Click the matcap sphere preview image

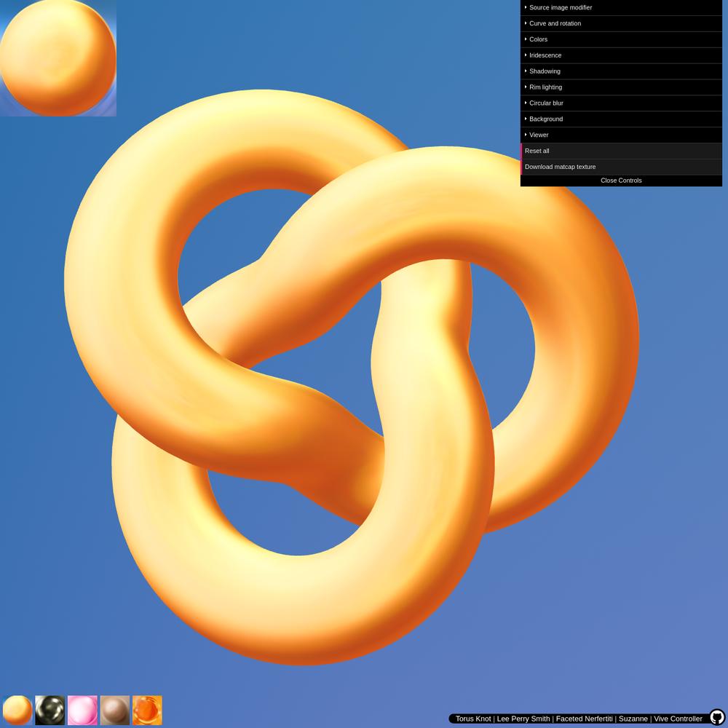point(58,58)
